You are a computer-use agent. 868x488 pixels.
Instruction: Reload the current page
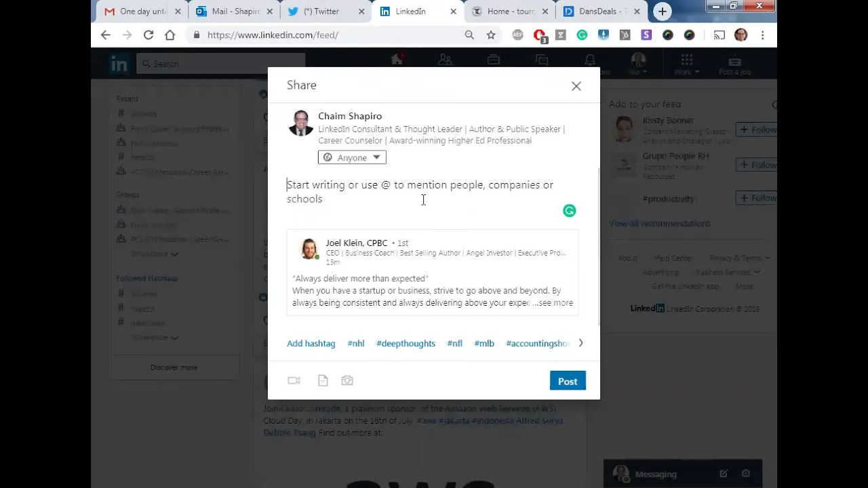point(149,35)
